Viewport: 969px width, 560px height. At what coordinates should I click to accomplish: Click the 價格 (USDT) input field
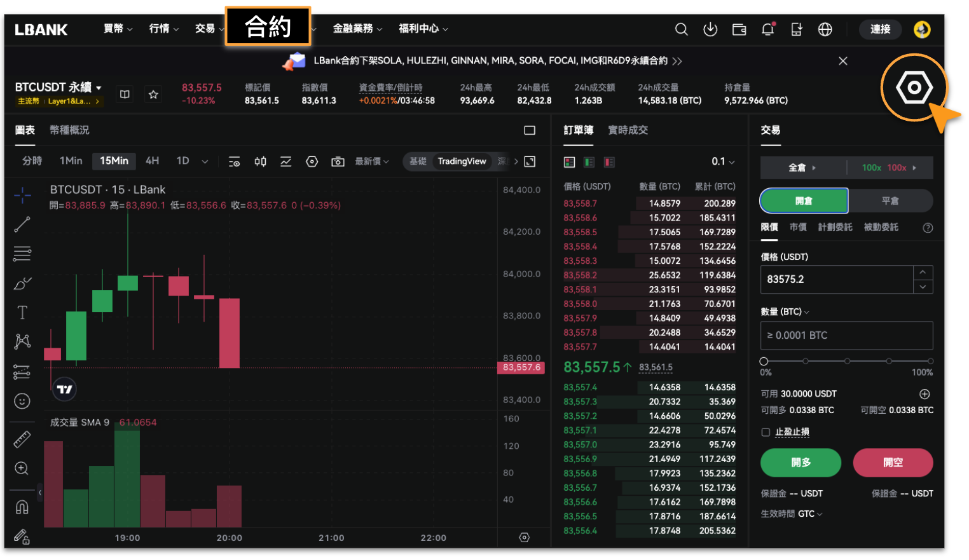tap(837, 280)
